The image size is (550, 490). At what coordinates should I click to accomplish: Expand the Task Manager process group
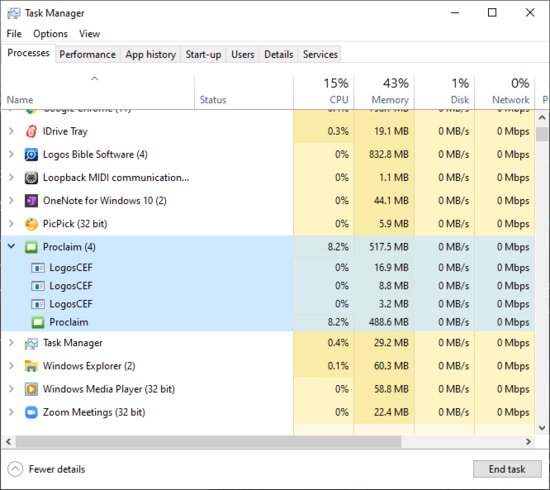tap(11, 343)
